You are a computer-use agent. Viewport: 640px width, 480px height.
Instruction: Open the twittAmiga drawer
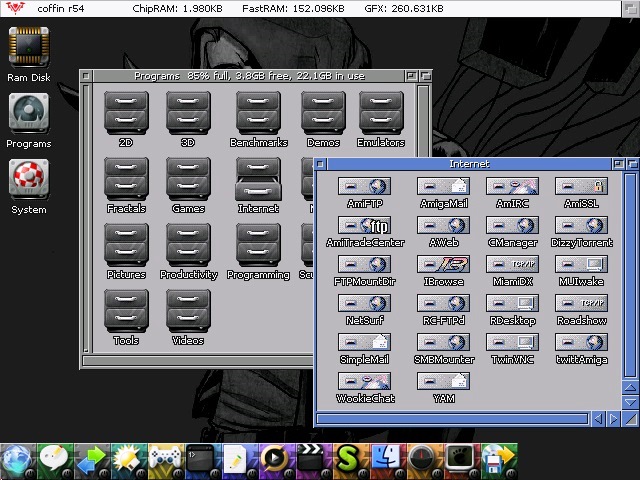[581, 342]
